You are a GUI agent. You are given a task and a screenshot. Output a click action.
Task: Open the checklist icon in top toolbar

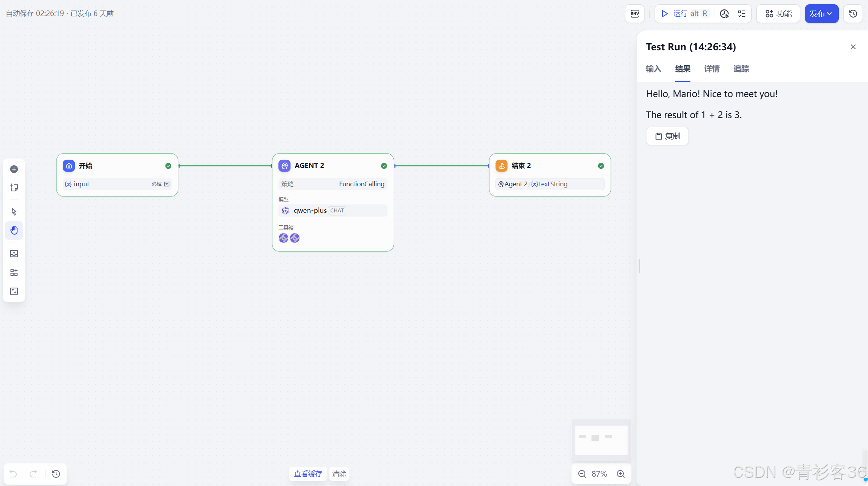tap(742, 14)
